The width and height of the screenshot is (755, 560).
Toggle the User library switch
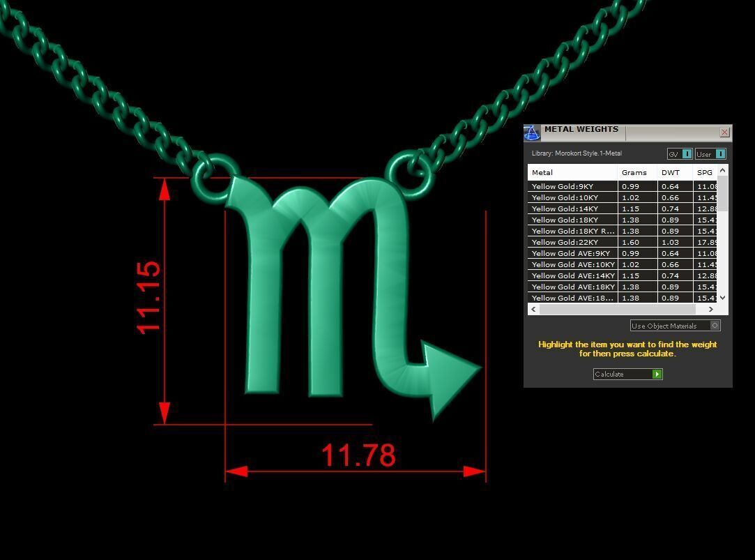point(710,154)
